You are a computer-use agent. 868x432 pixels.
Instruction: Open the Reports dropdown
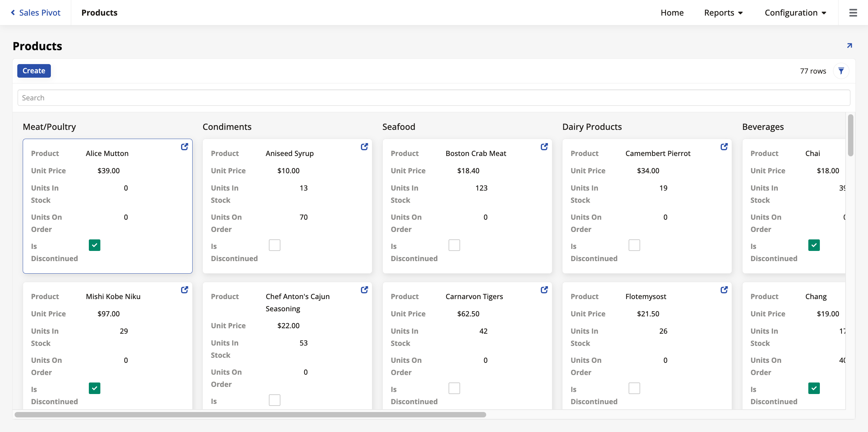723,13
